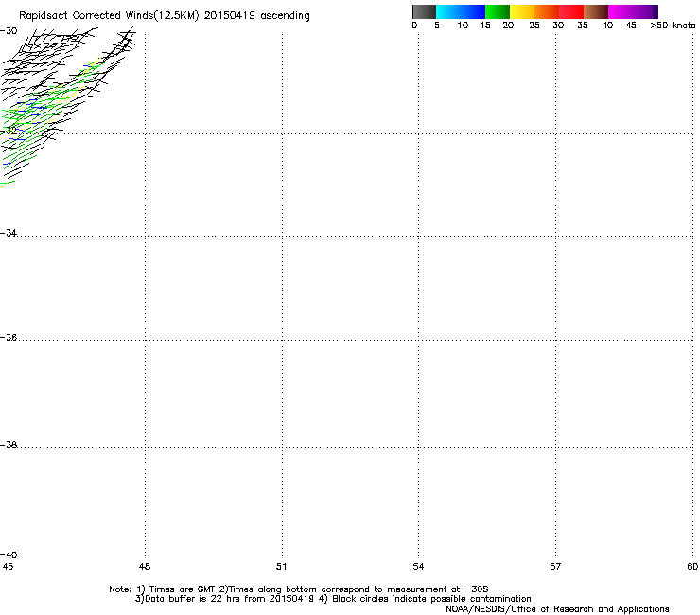Click the 54 longitude axis label

[x=418, y=567]
